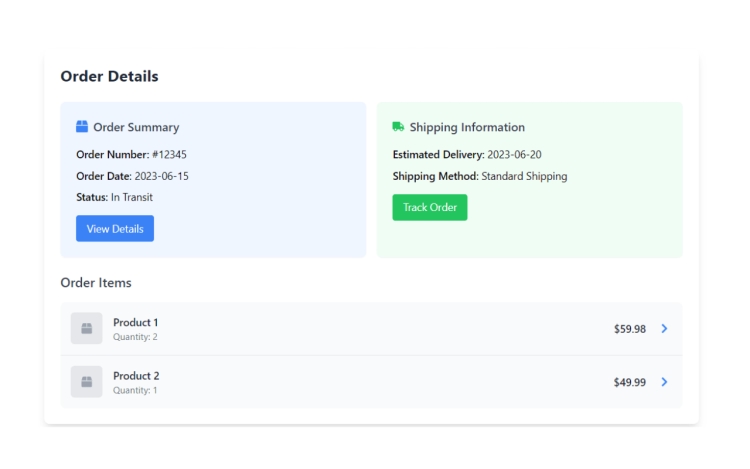Click the Order Number: label
Viewport: 750px width, 469px height.
(113, 154)
